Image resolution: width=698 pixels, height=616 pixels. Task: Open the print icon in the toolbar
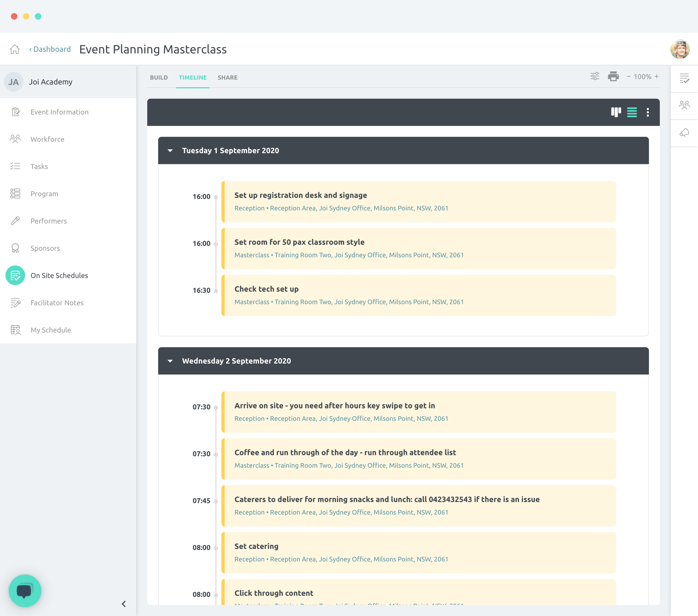[x=613, y=77]
